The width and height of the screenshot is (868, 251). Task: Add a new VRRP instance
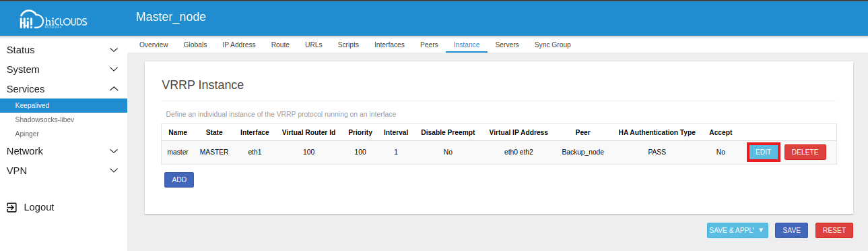[179, 179]
